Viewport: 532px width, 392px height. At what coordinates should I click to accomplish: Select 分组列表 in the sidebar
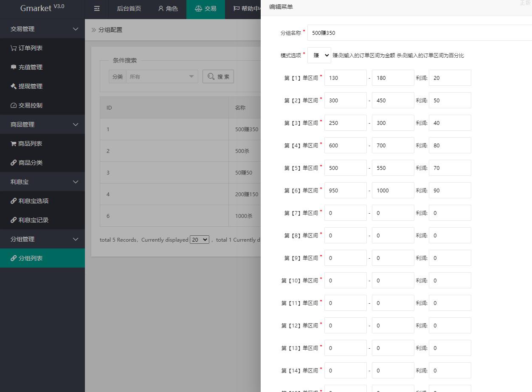[x=31, y=258]
